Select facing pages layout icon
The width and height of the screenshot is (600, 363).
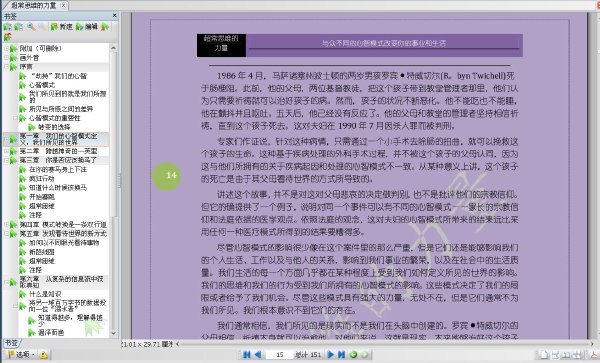pos(566,355)
